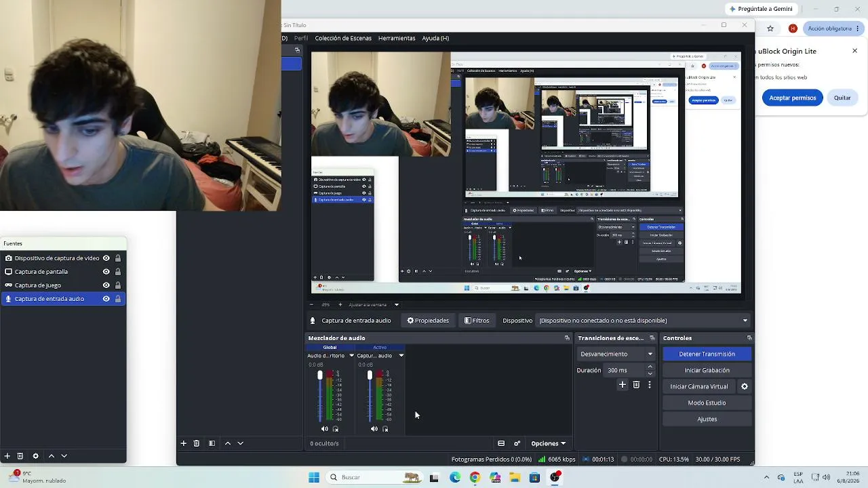
Task: Open preview scaling Ajustar a la ventana dropdown
Action: [373, 305]
